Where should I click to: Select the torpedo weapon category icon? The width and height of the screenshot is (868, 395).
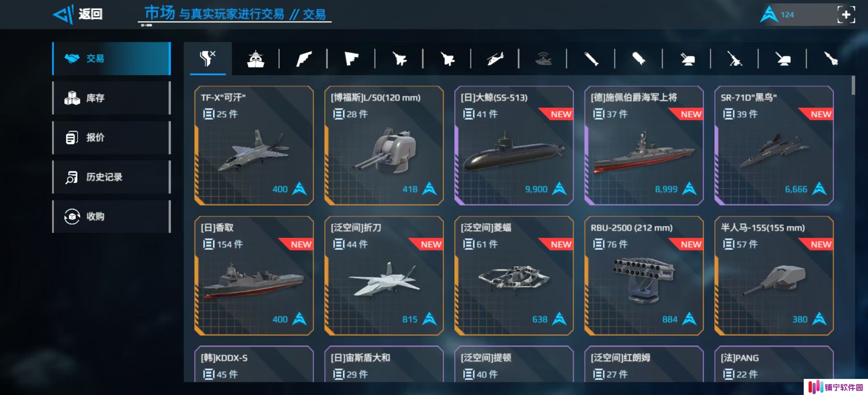tap(591, 59)
